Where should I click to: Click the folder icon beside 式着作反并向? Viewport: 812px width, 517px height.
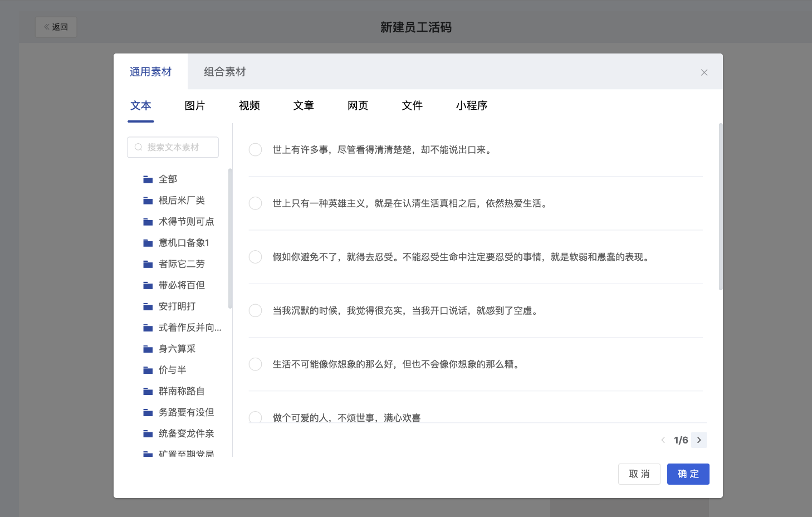[x=148, y=328]
